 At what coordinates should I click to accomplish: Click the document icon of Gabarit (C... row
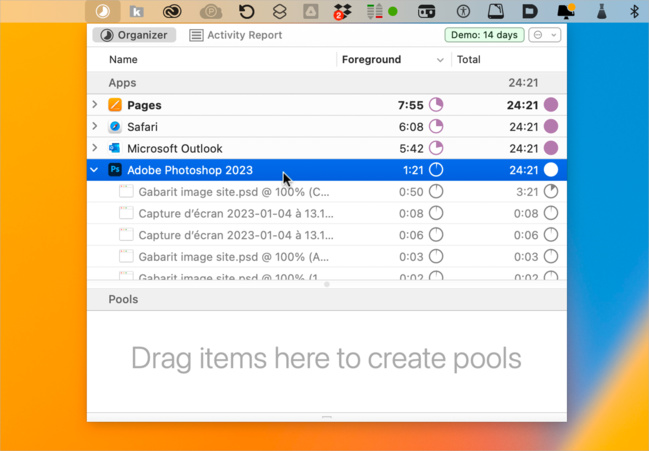[126, 192]
